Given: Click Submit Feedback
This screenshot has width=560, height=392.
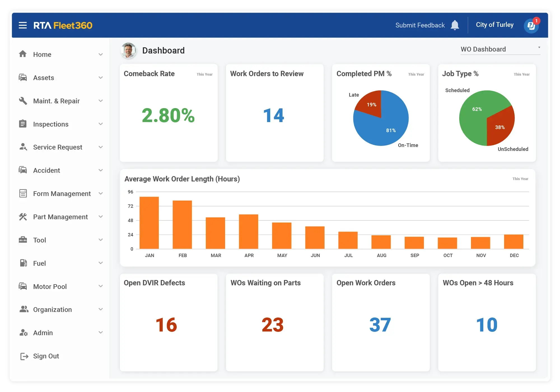Looking at the screenshot, I should click(420, 25).
